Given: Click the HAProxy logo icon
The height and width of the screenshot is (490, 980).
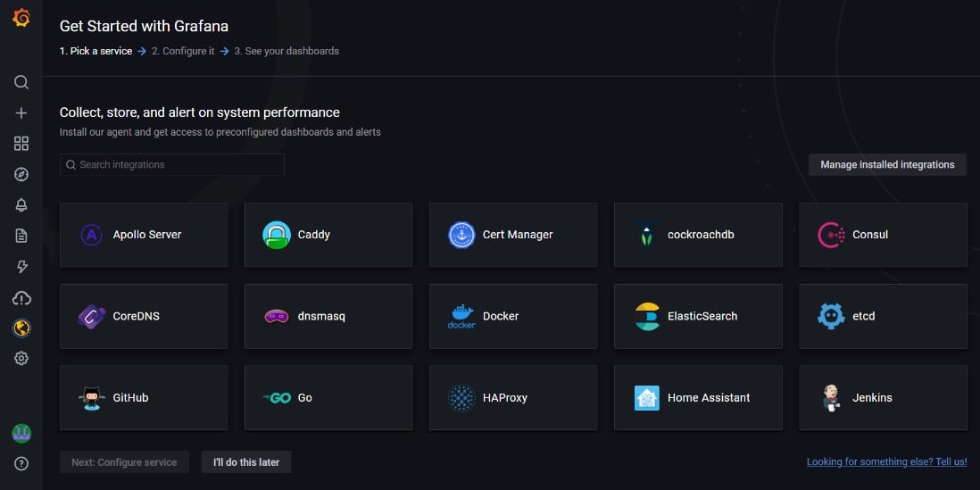Looking at the screenshot, I should pos(461,397).
